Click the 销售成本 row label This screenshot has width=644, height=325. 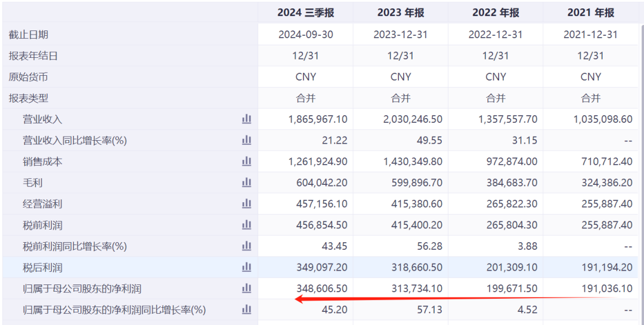tap(42, 162)
